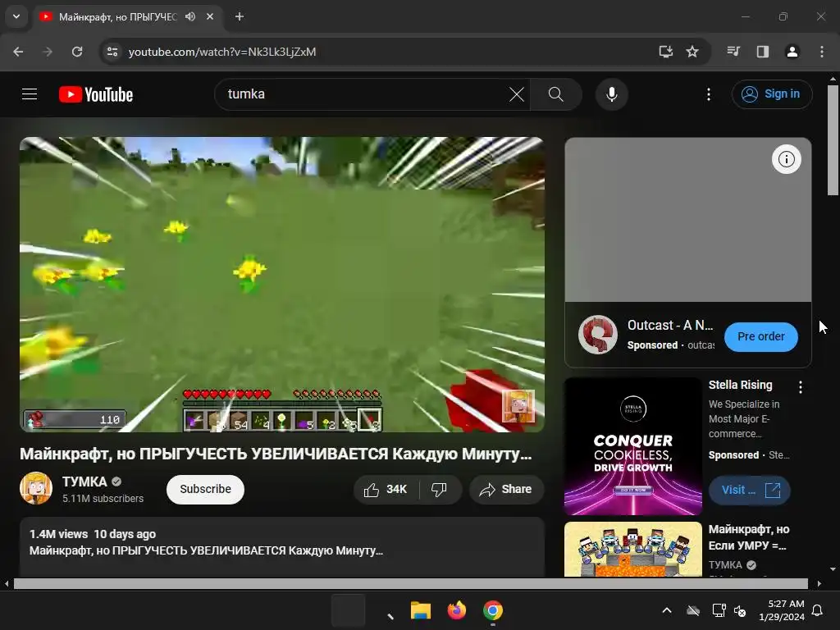Viewport: 840px width, 630px height.
Task: Open ТУМКА channel name link
Action: (x=84, y=482)
